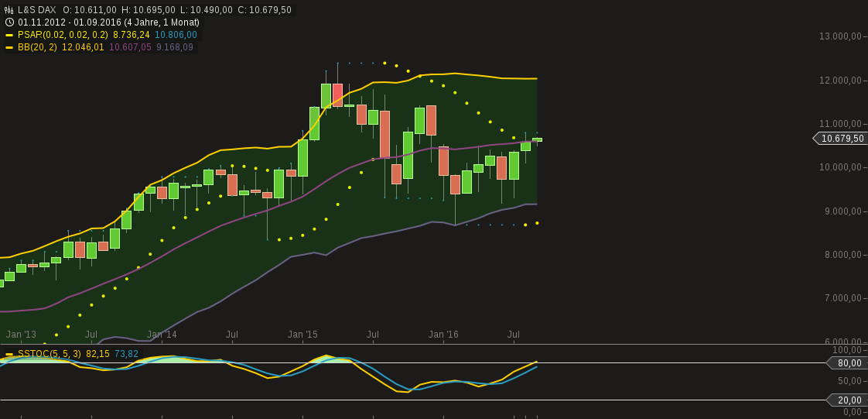Image resolution: width=868 pixels, height=419 pixels.
Task: Click the candlestick chart-type icon beside L&S DAX
Action: 9,10
